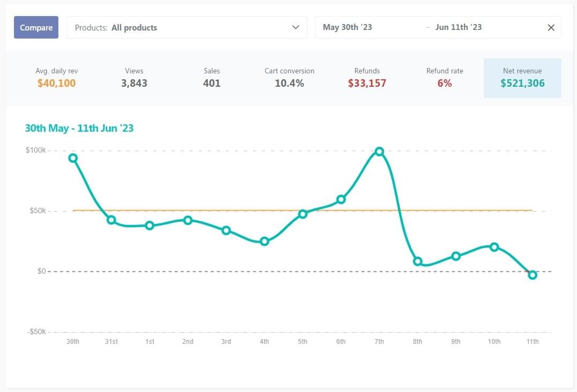The image size is (577, 392).
Task: Select the Views metric
Action: click(134, 78)
